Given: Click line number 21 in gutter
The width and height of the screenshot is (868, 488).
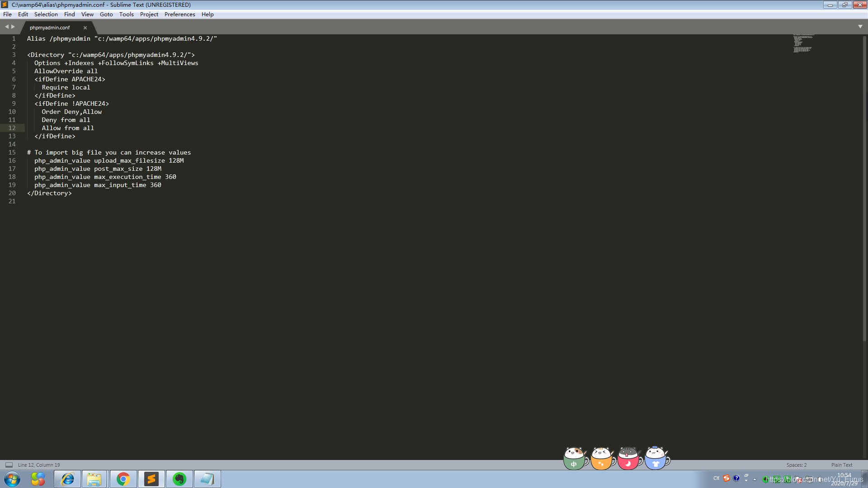Looking at the screenshot, I should point(12,201).
